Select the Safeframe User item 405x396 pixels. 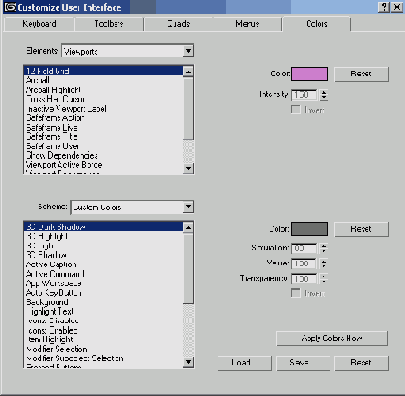tap(104, 146)
